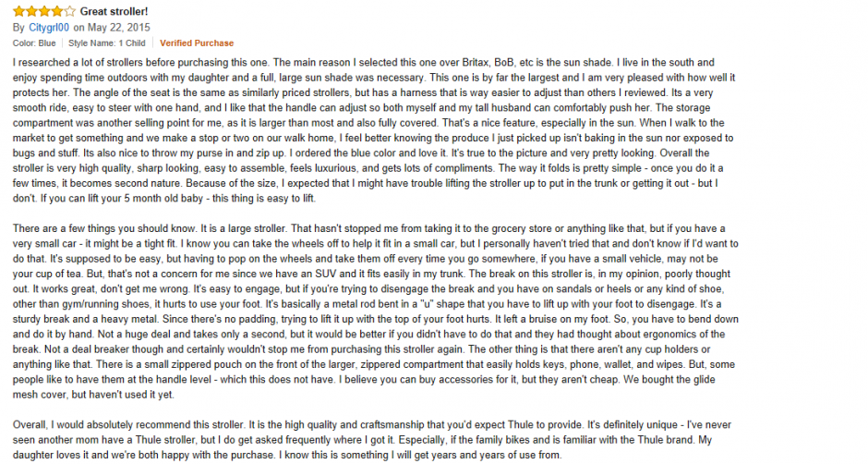Click the fourth gold rating star
This screenshot has height=464, width=868.
(57, 12)
